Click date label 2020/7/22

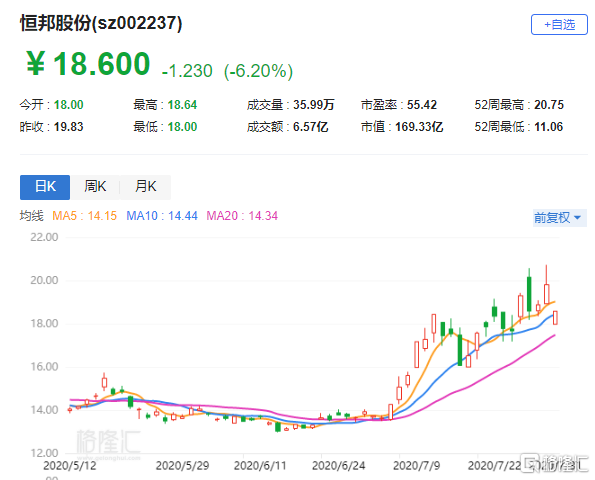[494, 466]
